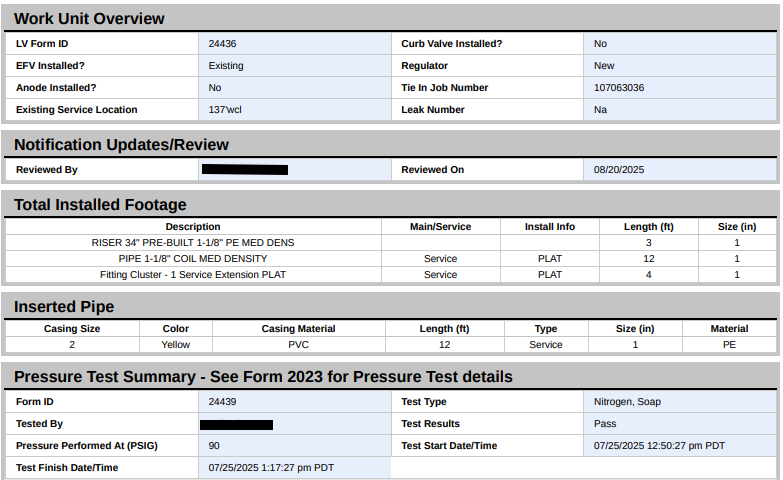Select the PVC casing material cell
This screenshot has width=783, height=480.
pos(298,345)
